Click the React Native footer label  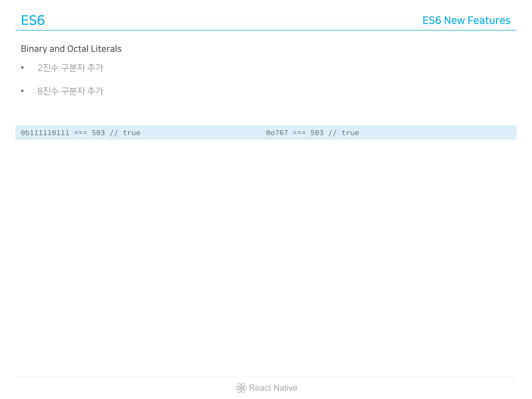(x=273, y=388)
